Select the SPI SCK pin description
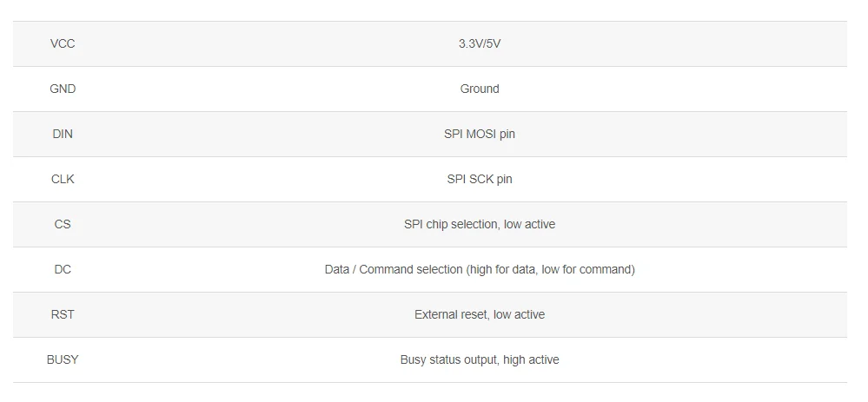868x402 pixels. click(480, 179)
